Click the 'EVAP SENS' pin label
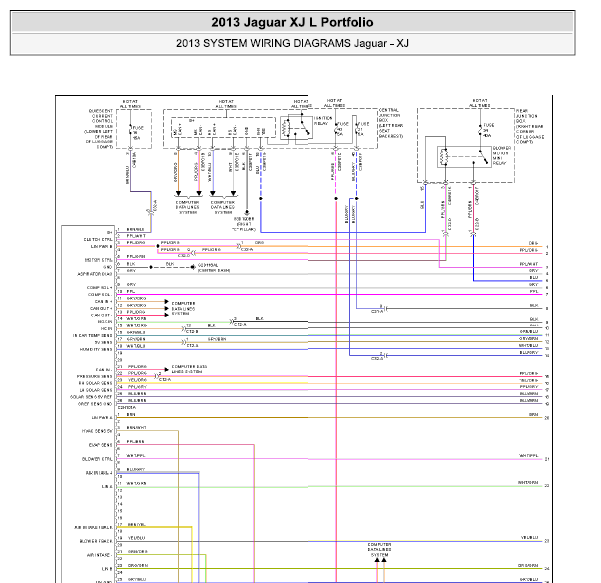 click(x=100, y=445)
